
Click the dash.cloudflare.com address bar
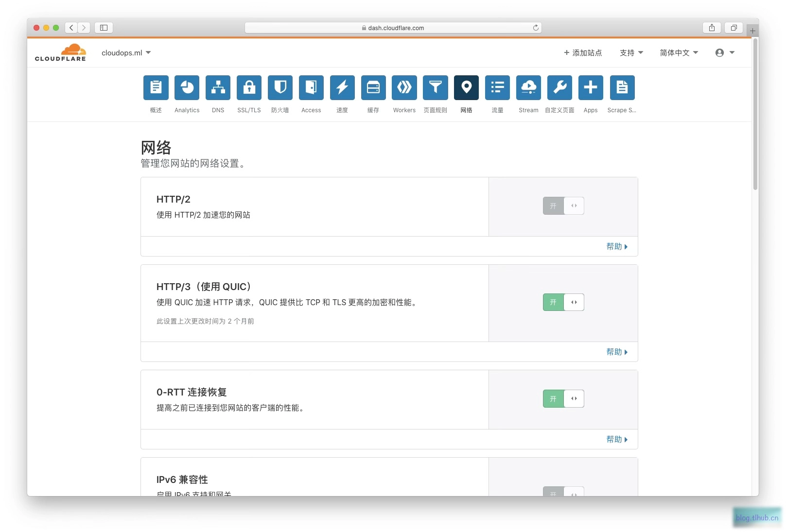(x=393, y=28)
